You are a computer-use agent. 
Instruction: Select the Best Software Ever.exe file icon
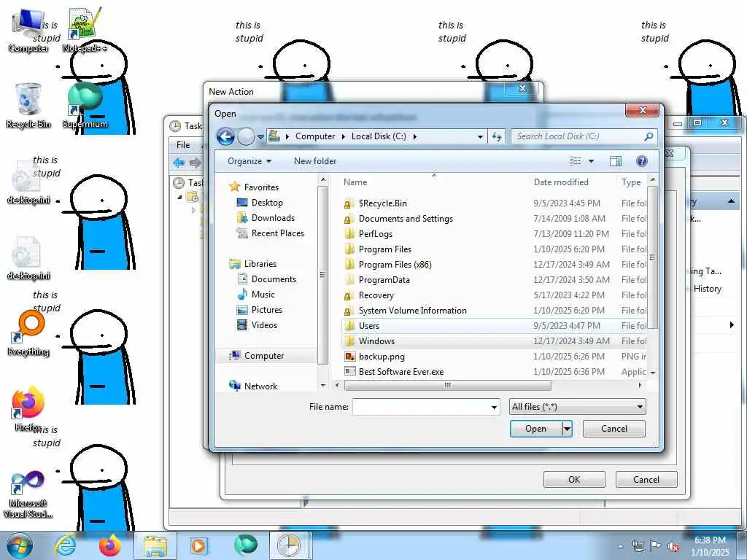[x=349, y=372]
